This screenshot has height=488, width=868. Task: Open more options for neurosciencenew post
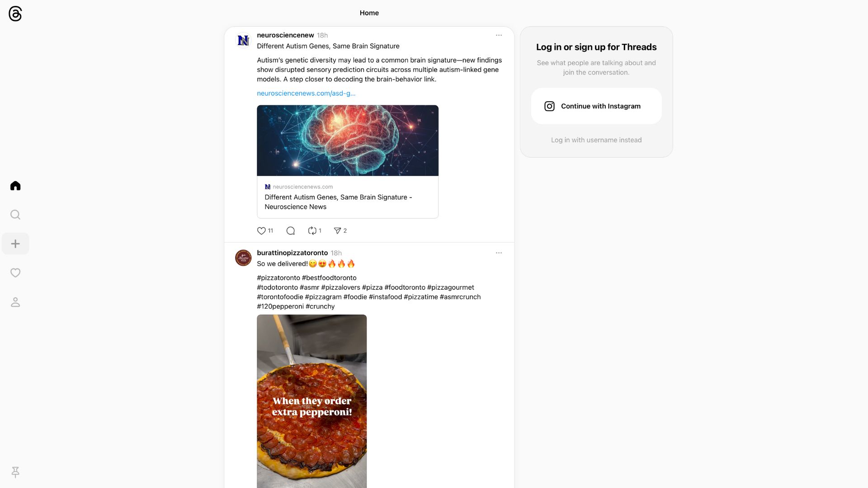(x=499, y=35)
